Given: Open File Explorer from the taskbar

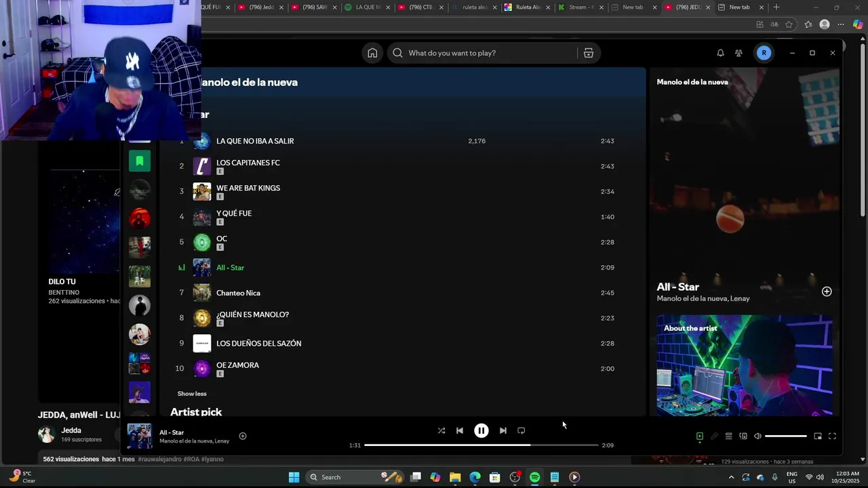Looking at the screenshot, I should tap(455, 477).
